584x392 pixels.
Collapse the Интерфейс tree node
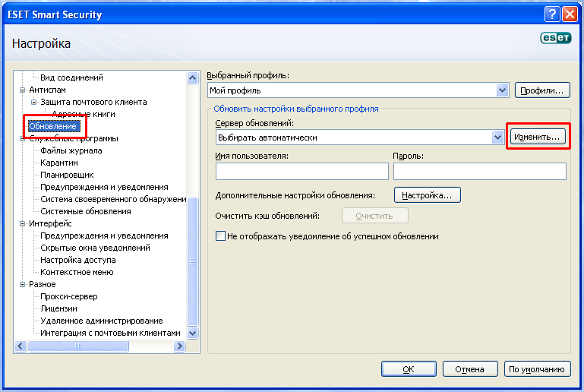pyautogui.click(x=22, y=223)
